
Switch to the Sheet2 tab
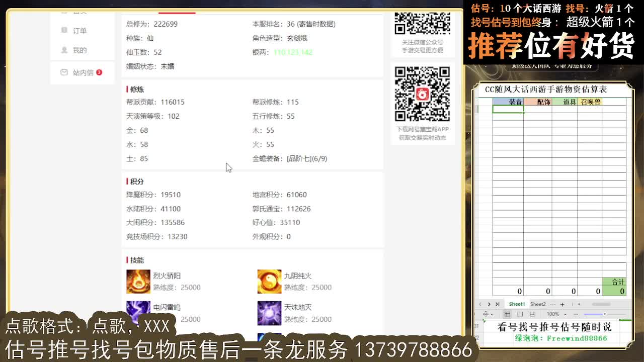tap(538, 304)
